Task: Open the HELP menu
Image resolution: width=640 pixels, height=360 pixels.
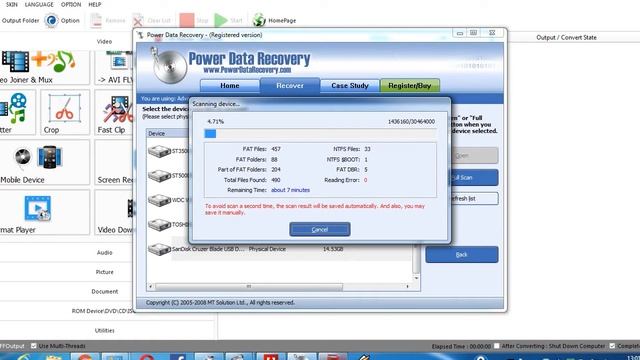Action: point(95,4)
